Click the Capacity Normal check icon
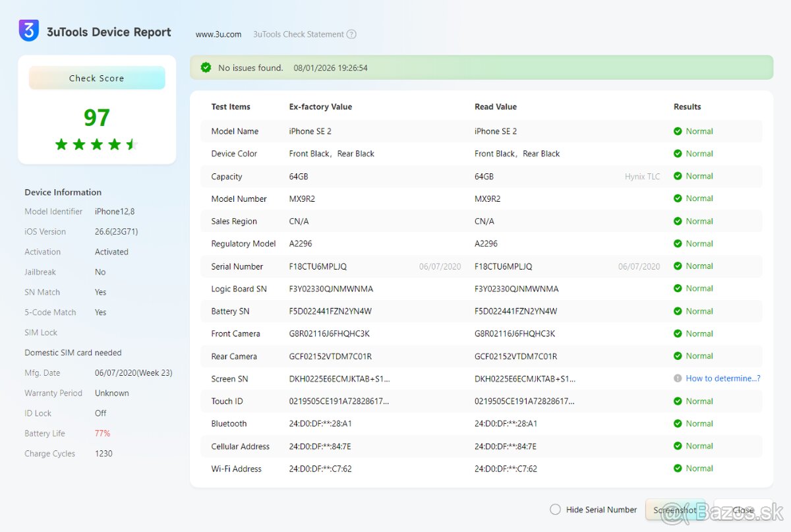The width and height of the screenshot is (791, 532). point(678,176)
